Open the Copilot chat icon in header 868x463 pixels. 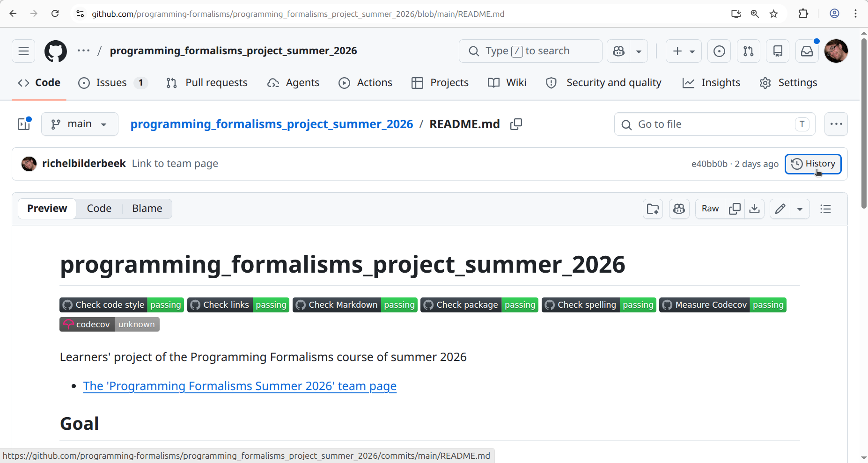[618, 51]
